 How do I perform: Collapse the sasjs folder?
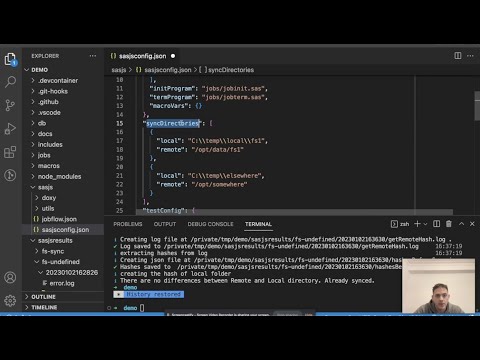pyautogui.click(x=45, y=187)
